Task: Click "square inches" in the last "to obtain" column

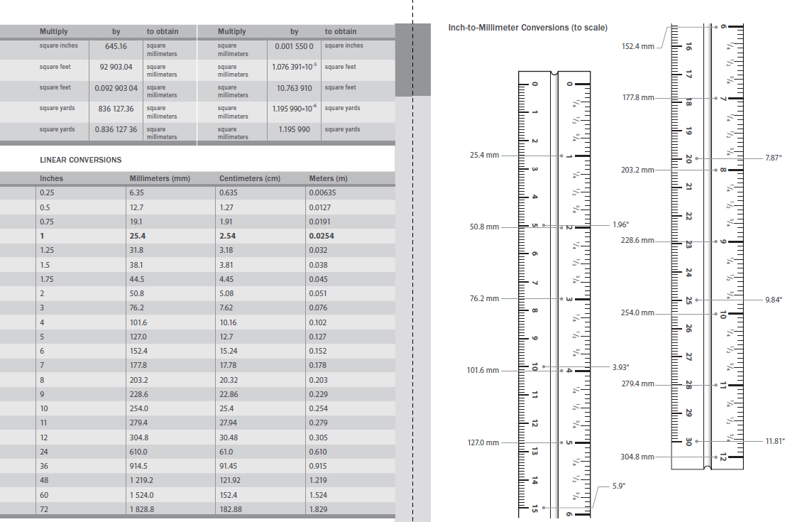Action: point(344,45)
